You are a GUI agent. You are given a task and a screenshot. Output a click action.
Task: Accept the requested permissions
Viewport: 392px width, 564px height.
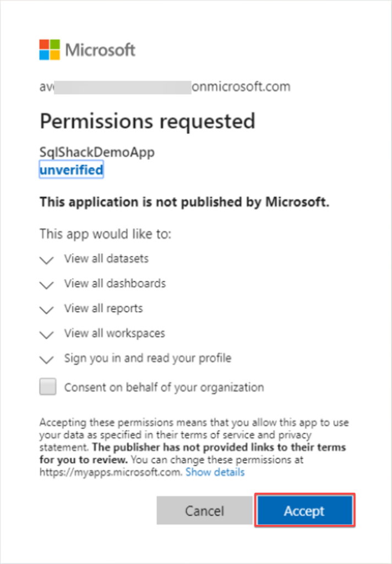304,511
